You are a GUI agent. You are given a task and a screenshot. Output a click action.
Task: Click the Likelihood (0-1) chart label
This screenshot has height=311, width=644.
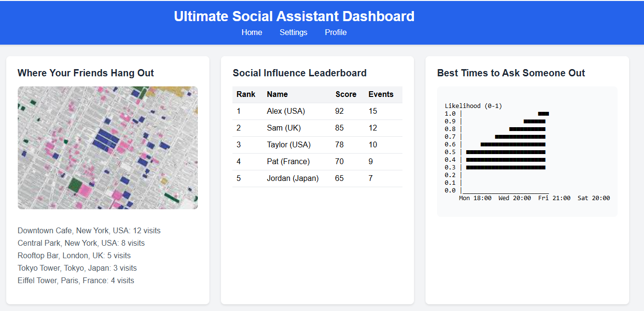point(473,106)
